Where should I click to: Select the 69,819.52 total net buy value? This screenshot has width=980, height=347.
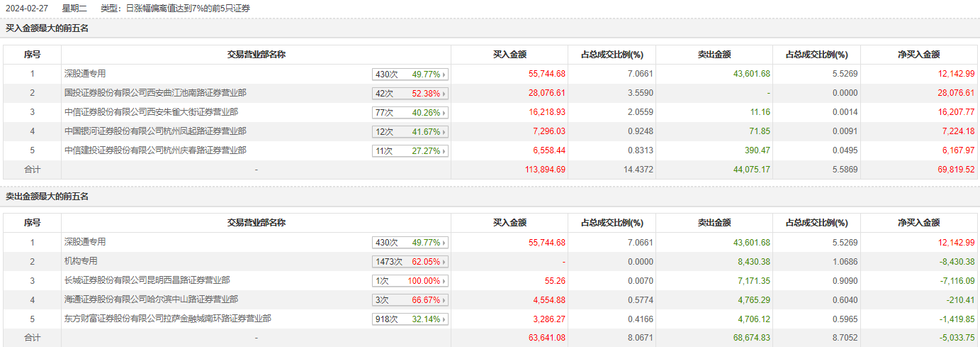coord(954,170)
